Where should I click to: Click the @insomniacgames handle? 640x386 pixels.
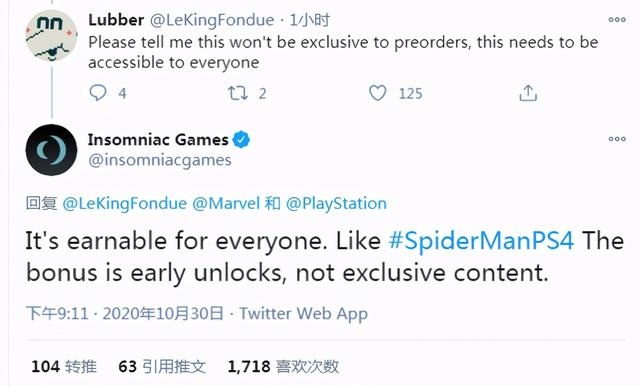[160, 160]
